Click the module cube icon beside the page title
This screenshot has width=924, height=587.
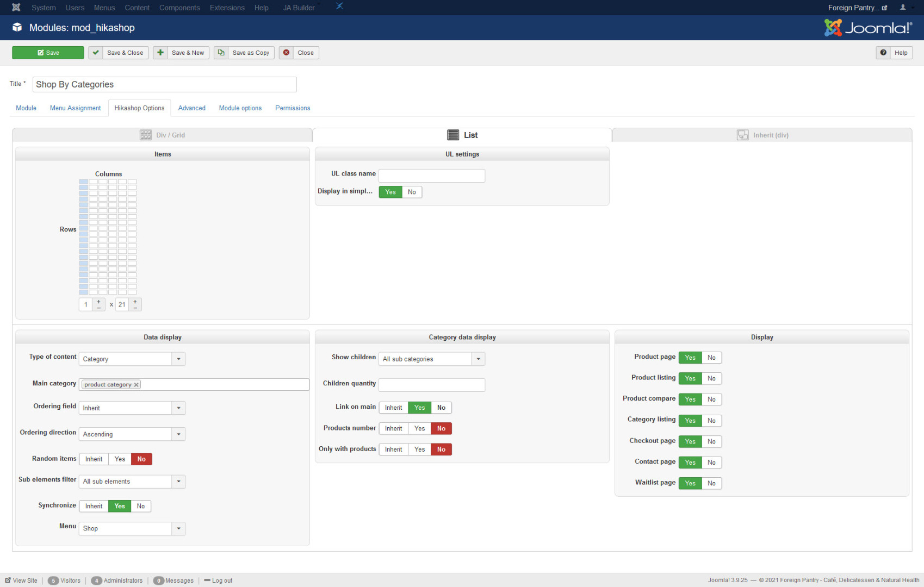(17, 28)
